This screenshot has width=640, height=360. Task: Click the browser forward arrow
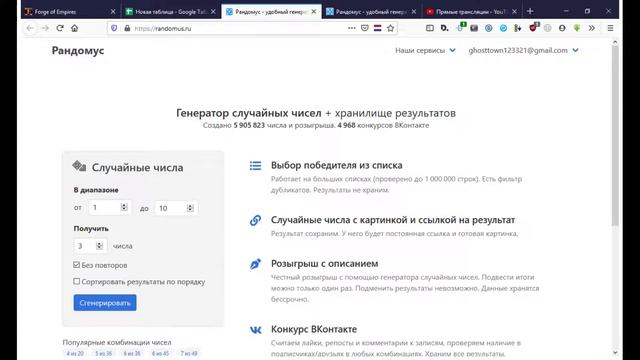tap(45, 28)
